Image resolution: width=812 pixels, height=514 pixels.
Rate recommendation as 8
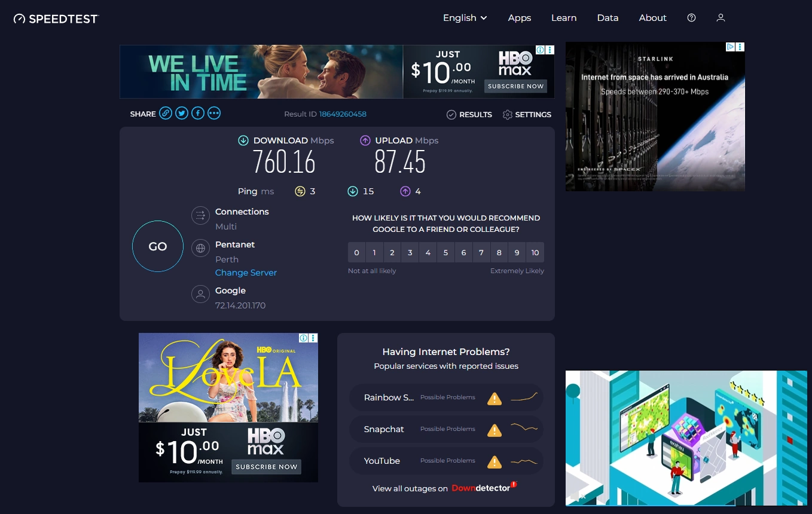pyautogui.click(x=499, y=252)
